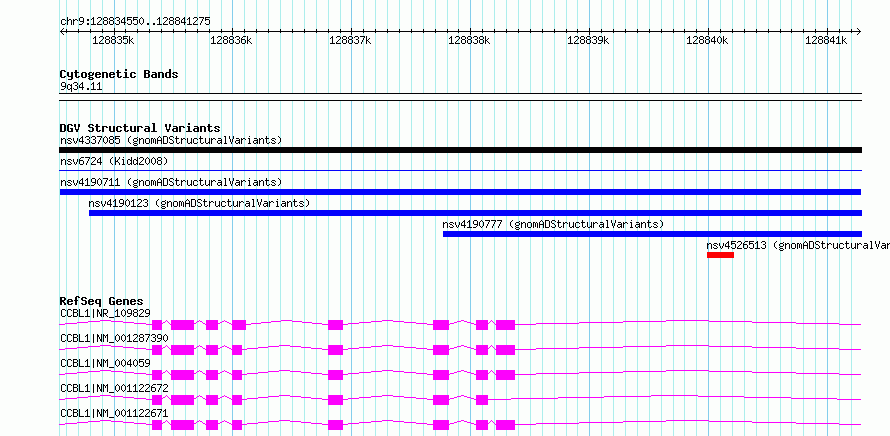The width and height of the screenshot is (890, 436).
Task: Select the 128840k ruler tick label
Action: [707, 40]
